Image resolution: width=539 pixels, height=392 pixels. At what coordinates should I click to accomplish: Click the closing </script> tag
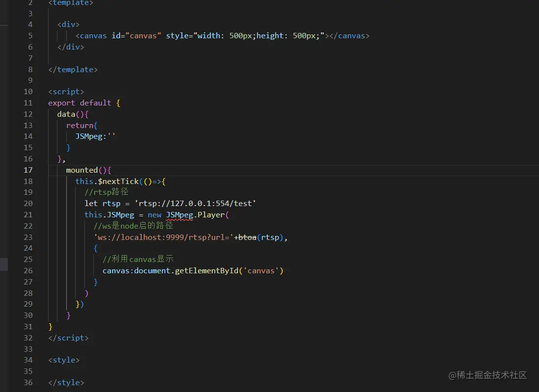coord(68,338)
